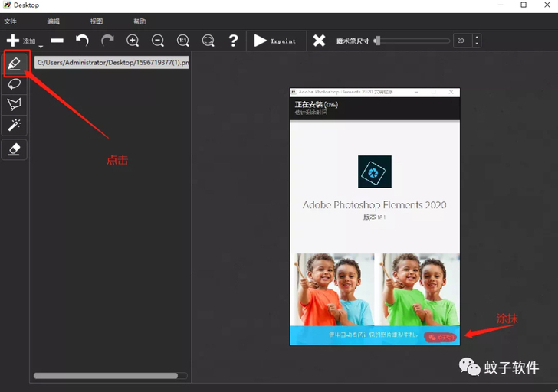Undo the last action
The image size is (558, 392).
coord(82,41)
